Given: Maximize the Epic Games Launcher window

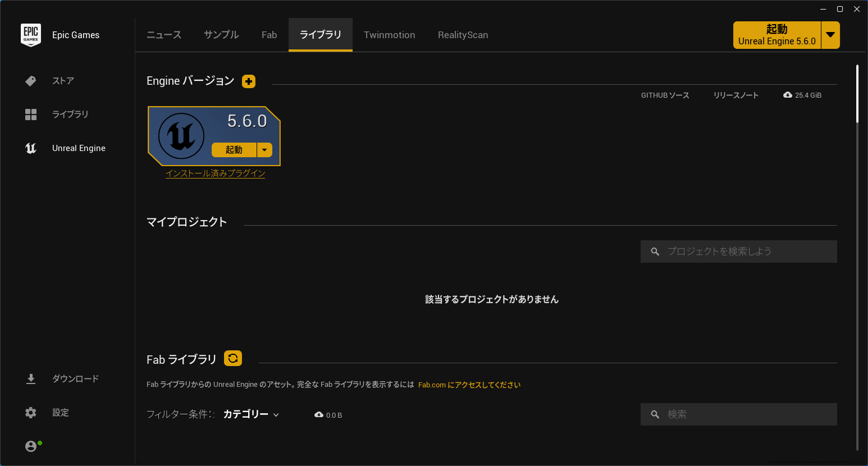Looking at the screenshot, I should point(840,9).
